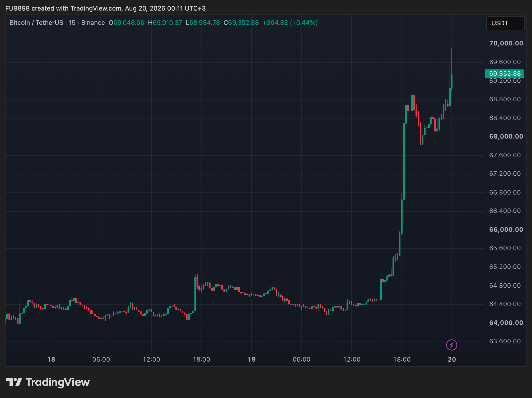Click the TradingView wordmark text

[58, 382]
